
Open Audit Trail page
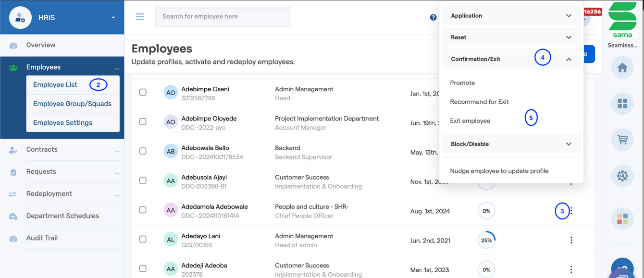coord(42,238)
